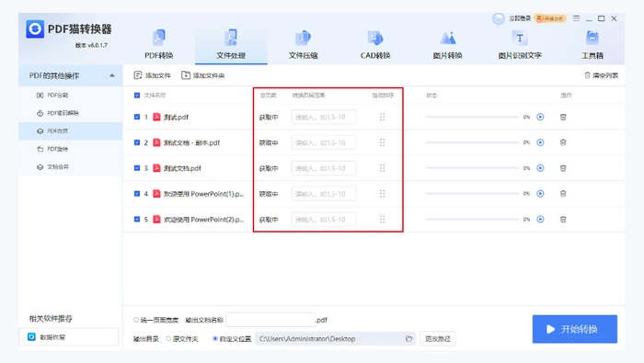Open the 图片转换 tab
This screenshot has width=644, height=363.
(x=448, y=44)
